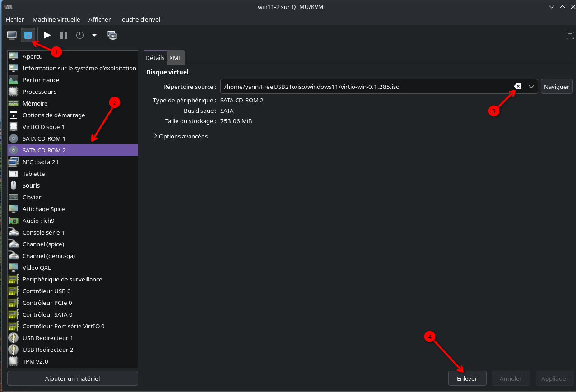Open the Touche d'envoi menu
This screenshot has height=392, width=576.
point(139,19)
